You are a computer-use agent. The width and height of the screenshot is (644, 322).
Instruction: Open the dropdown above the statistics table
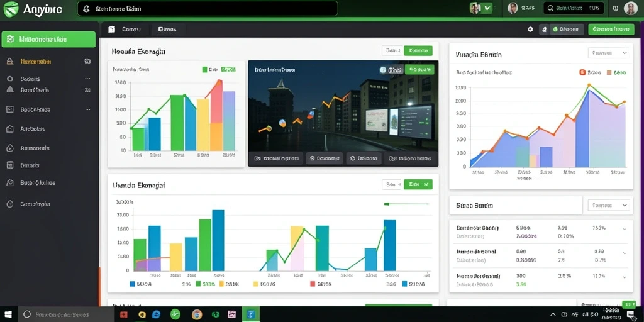pos(608,205)
